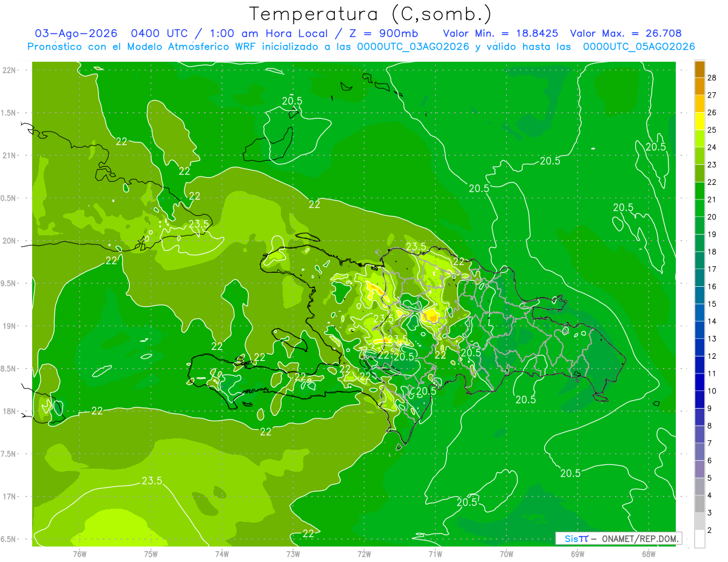The image size is (728, 562).
Task: Click the '5' label on the color scale
Action: [x=710, y=478]
